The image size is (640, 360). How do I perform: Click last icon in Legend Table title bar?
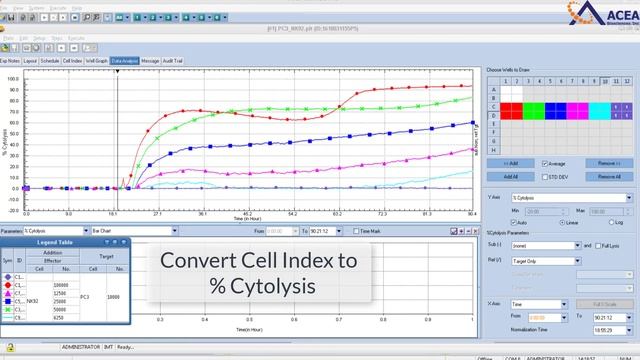pyautogui.click(x=124, y=242)
